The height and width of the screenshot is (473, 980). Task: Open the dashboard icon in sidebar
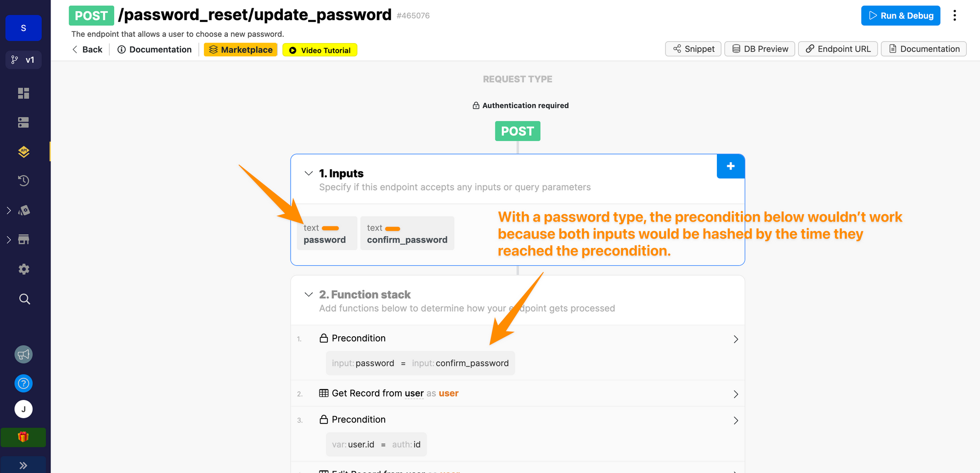point(24,93)
